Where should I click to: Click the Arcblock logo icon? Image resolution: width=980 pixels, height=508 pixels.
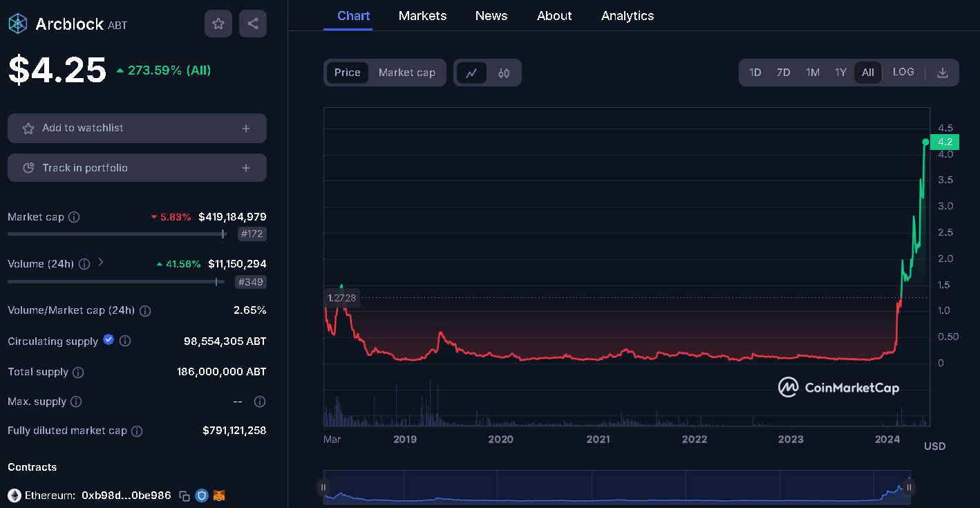pos(17,23)
